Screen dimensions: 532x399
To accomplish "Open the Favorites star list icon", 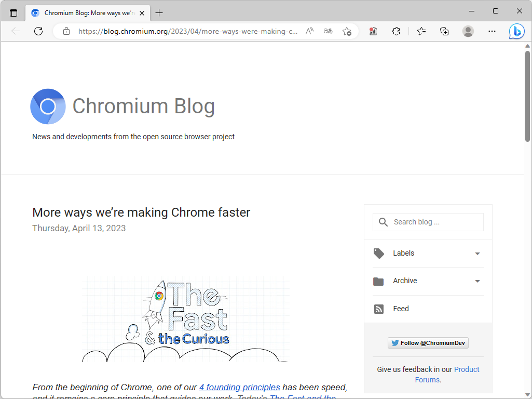I will coord(421,31).
